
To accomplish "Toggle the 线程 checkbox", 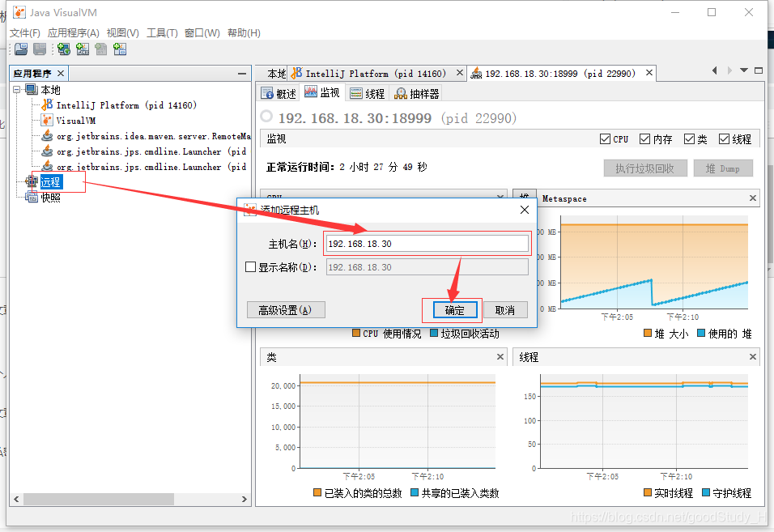I will pos(724,138).
